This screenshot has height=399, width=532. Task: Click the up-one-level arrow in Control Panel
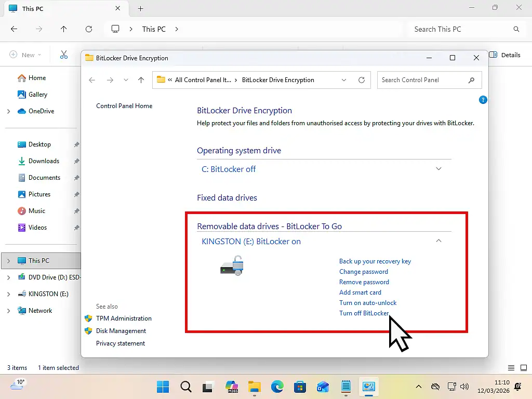click(x=141, y=80)
